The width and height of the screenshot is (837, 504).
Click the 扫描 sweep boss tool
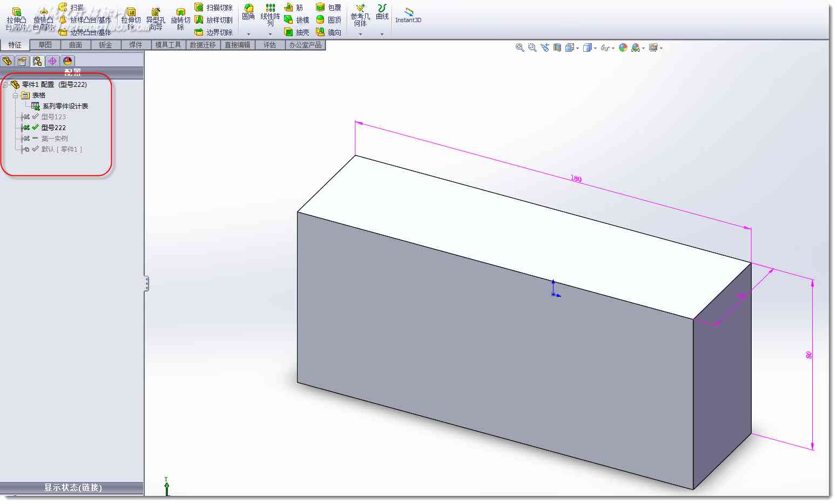coord(71,7)
